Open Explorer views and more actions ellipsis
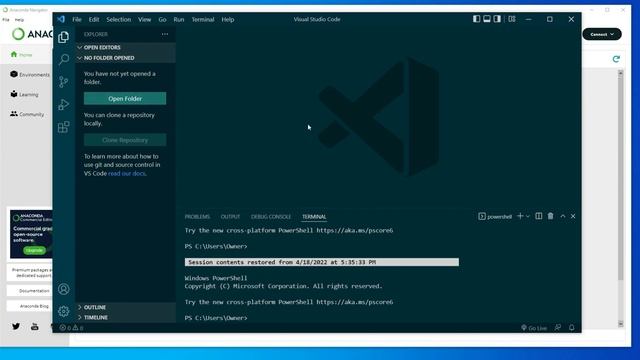Image resolution: width=640 pixels, height=360 pixels. click(x=164, y=34)
